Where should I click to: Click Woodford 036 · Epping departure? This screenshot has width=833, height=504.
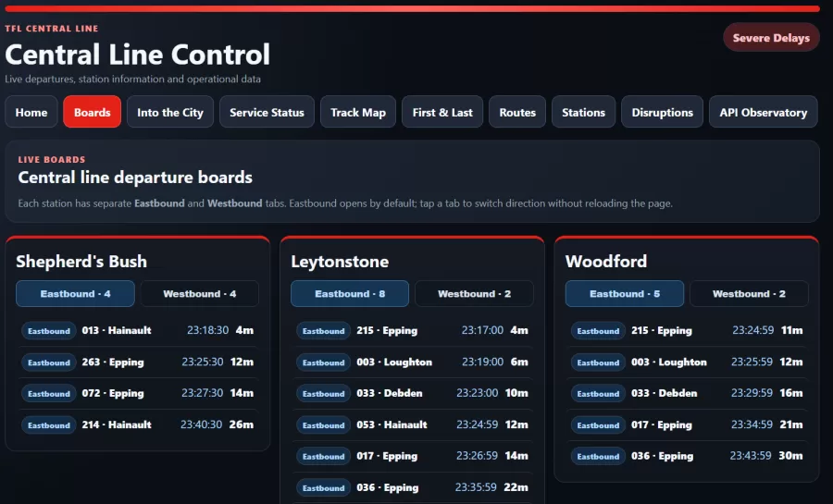tap(687, 456)
